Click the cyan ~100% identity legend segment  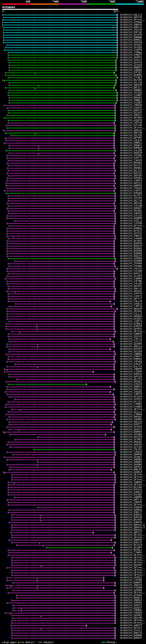pos(130,4)
